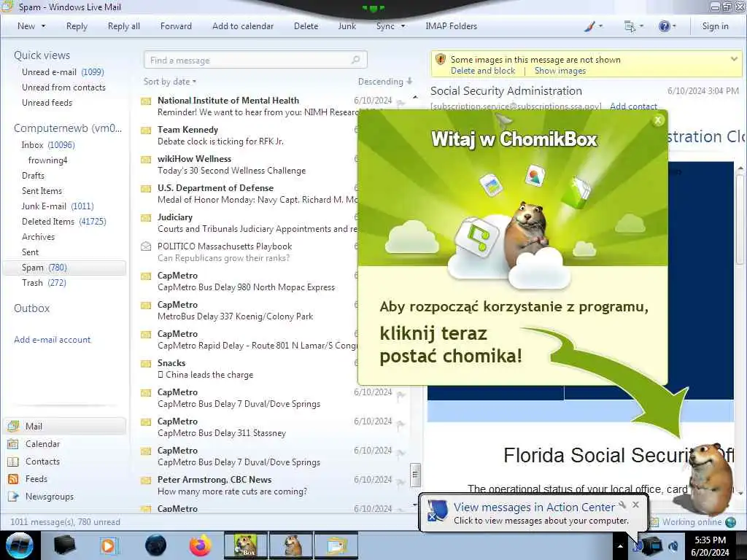Screen dimensions: 747x560
Task: Toggle flag on National Institute of Mental Health message
Action: pyautogui.click(x=400, y=102)
